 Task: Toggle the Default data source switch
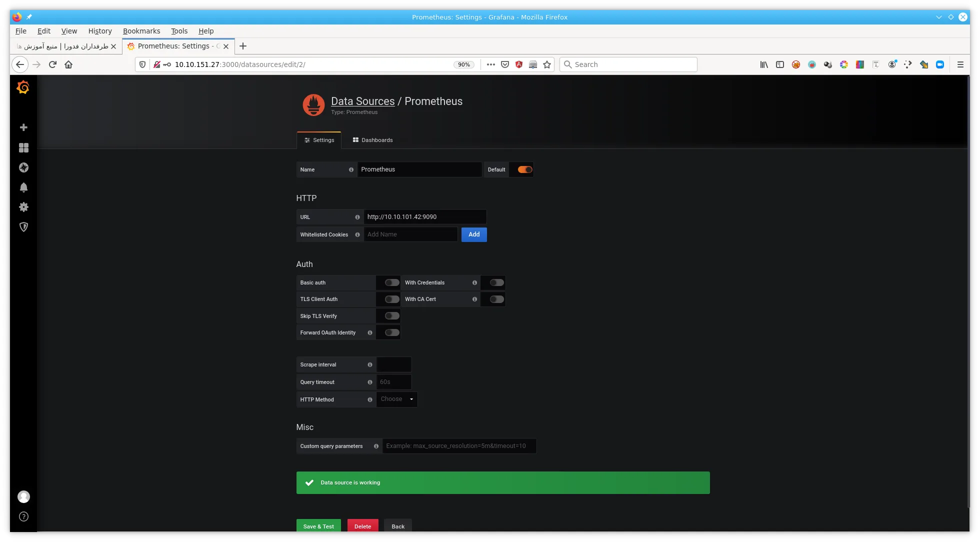point(525,169)
